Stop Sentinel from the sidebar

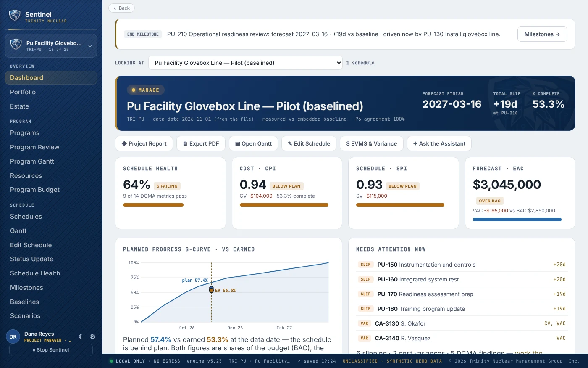click(51, 350)
